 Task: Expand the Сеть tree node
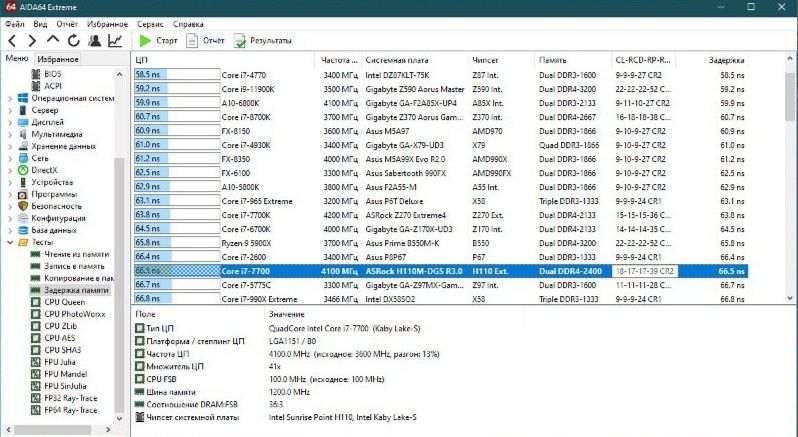tap(10, 158)
